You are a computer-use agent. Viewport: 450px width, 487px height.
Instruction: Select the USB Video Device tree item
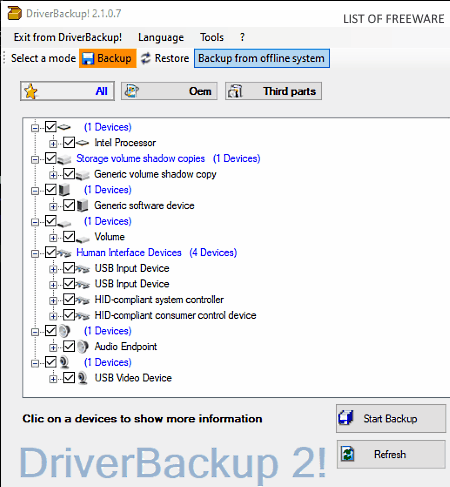[133, 378]
